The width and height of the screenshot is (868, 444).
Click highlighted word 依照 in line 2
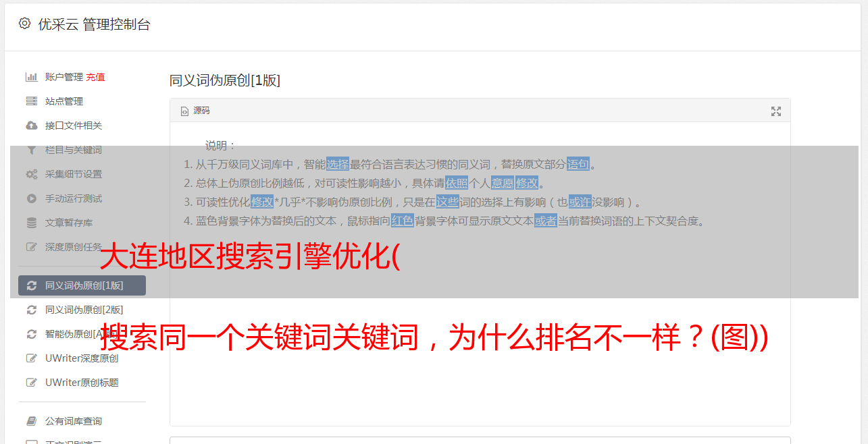[x=457, y=183]
